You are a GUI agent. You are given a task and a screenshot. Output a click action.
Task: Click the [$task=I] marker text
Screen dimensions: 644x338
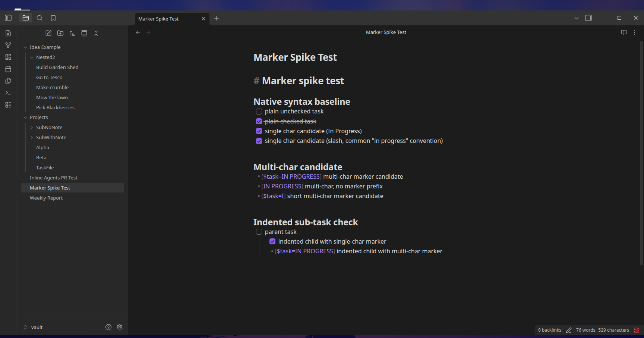[274, 196]
